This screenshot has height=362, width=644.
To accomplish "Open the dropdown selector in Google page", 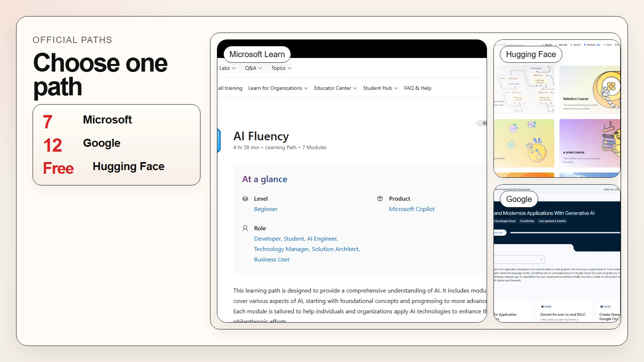I will click(520, 259).
